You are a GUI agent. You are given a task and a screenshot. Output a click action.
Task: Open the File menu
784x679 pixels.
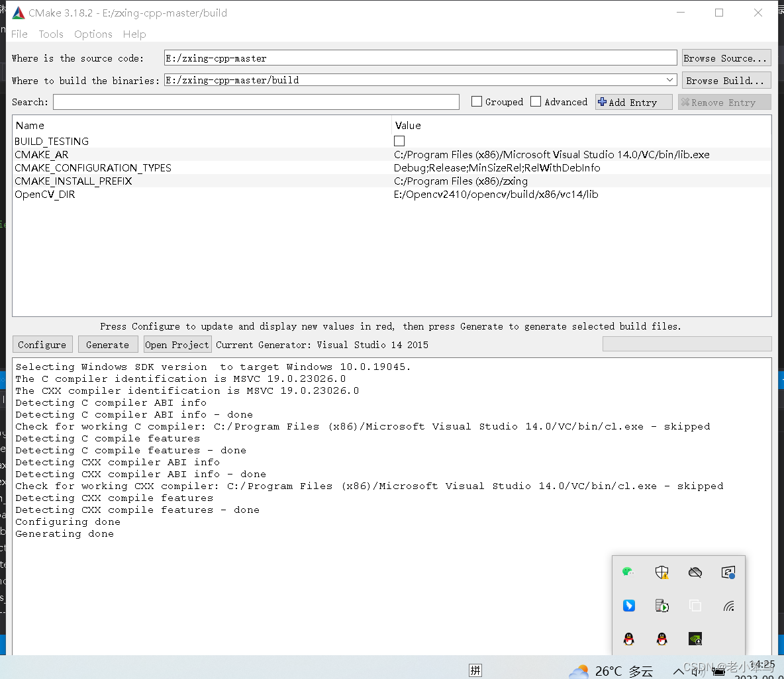pyautogui.click(x=19, y=34)
